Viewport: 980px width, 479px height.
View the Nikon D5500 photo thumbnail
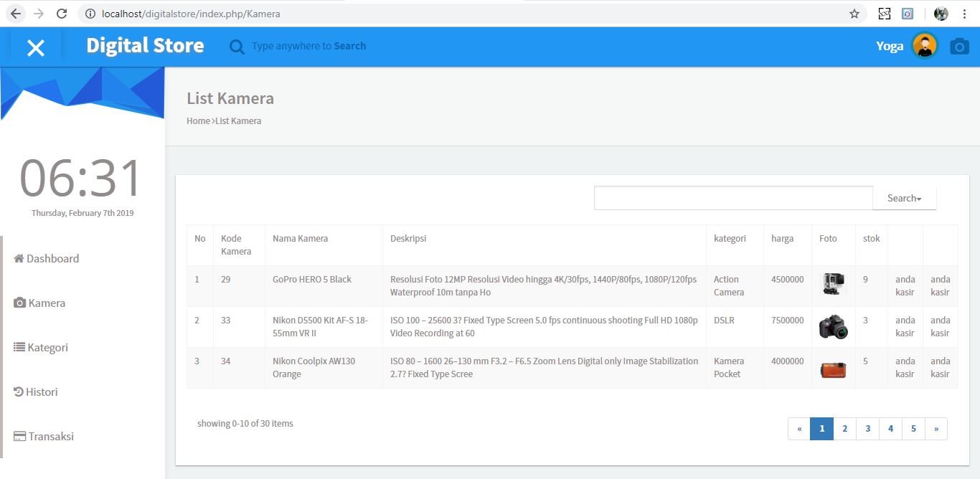click(833, 326)
